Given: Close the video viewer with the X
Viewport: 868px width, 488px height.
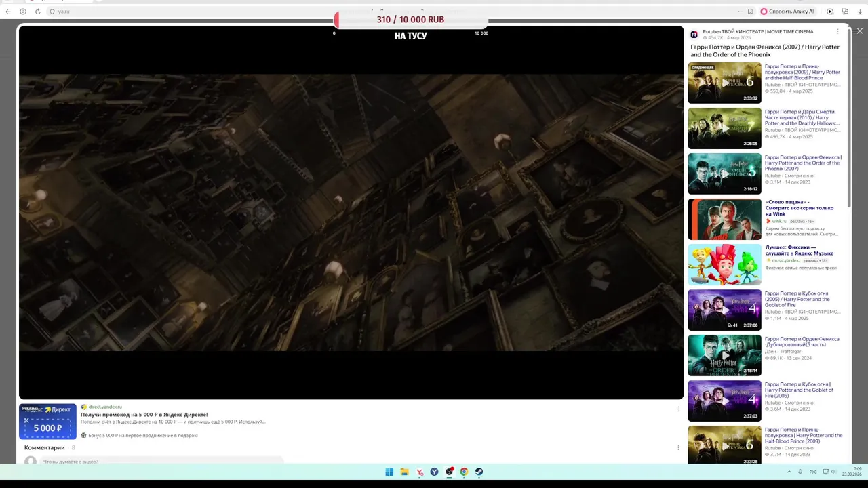Looking at the screenshot, I should 860,31.
